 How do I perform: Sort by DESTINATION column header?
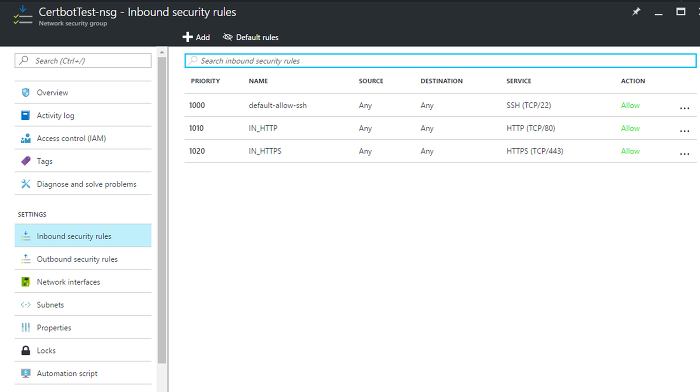pyautogui.click(x=442, y=81)
